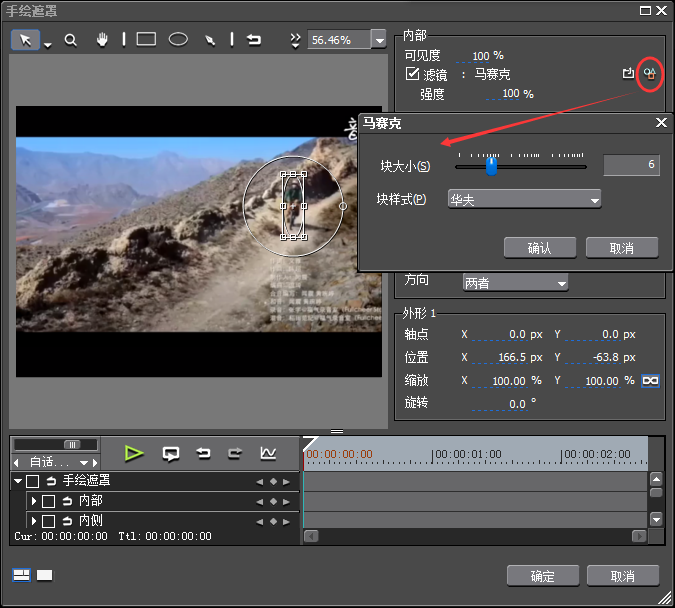The image size is (675, 608).
Task: Open filter settings icon beside 马赛克
Action: pos(650,74)
